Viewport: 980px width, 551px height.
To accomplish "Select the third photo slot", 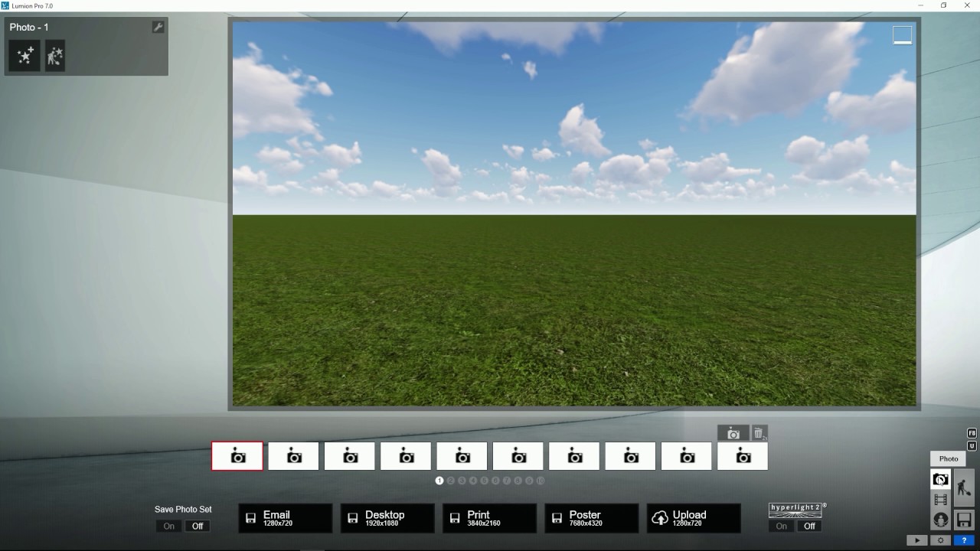I will (x=350, y=456).
